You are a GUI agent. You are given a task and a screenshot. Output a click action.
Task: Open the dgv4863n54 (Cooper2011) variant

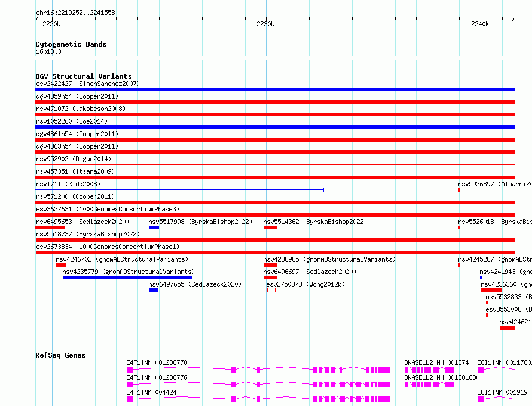point(77,146)
